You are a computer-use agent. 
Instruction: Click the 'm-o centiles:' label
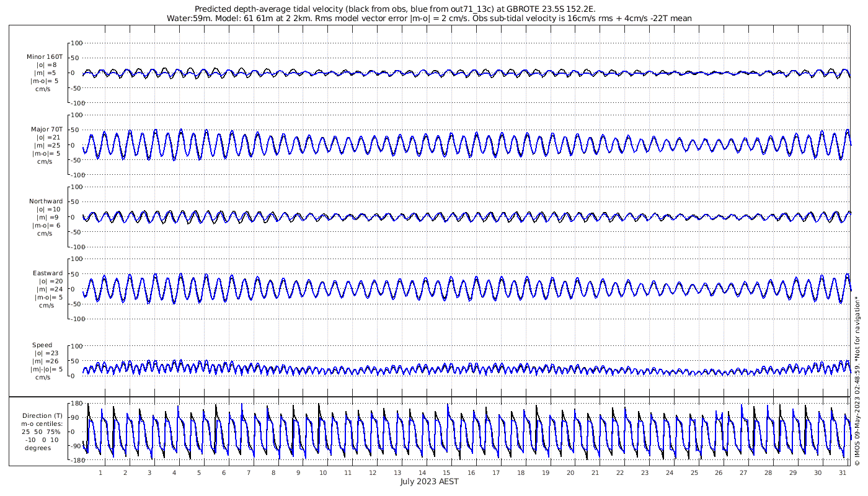(42, 424)
